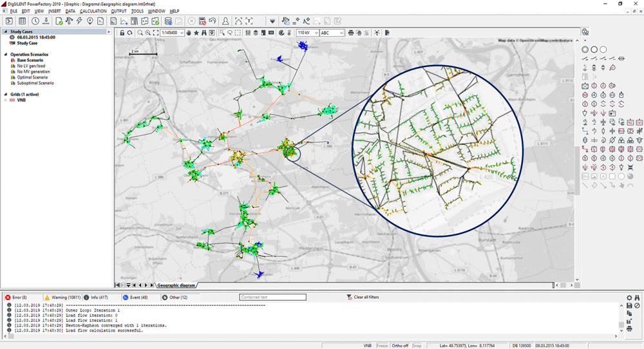Click the Study Cases header arrow
The image size is (644, 349).
tap(108, 32)
